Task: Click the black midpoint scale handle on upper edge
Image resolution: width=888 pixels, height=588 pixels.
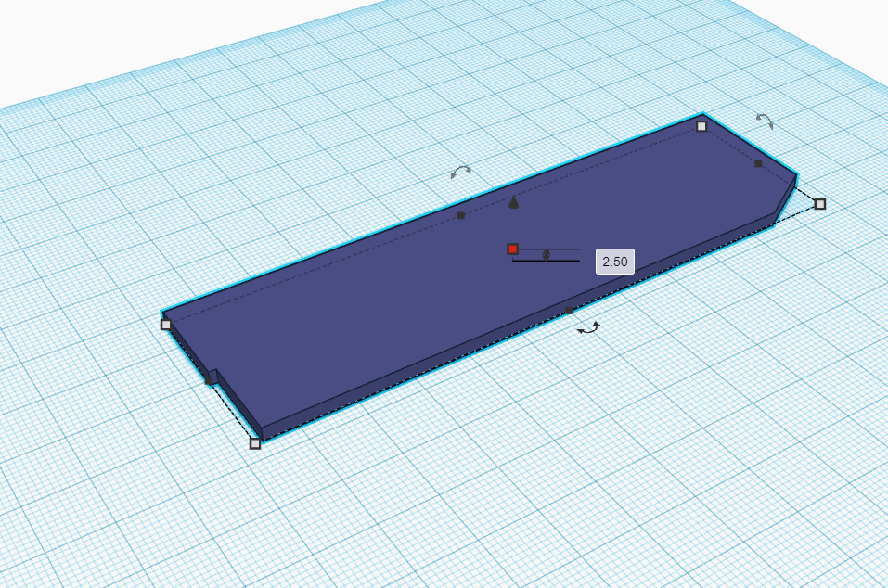Action: (x=459, y=214)
